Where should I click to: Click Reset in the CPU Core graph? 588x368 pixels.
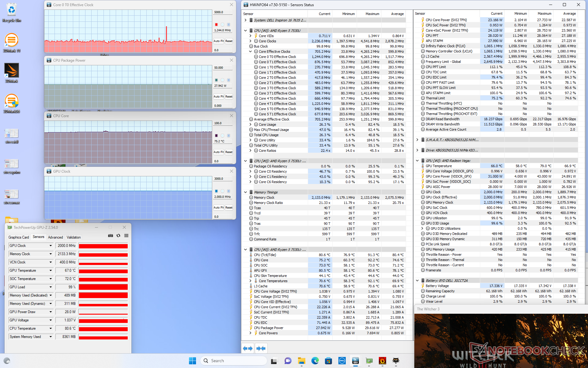(x=229, y=152)
